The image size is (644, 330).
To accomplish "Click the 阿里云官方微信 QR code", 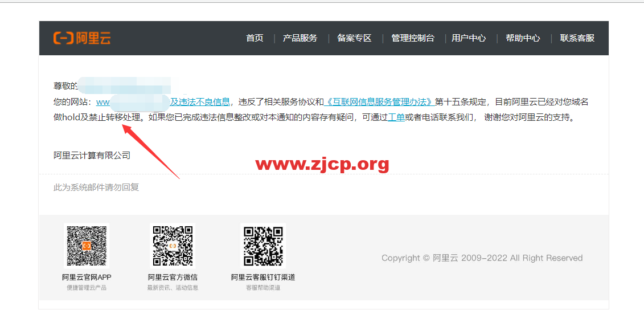I will [x=173, y=245].
